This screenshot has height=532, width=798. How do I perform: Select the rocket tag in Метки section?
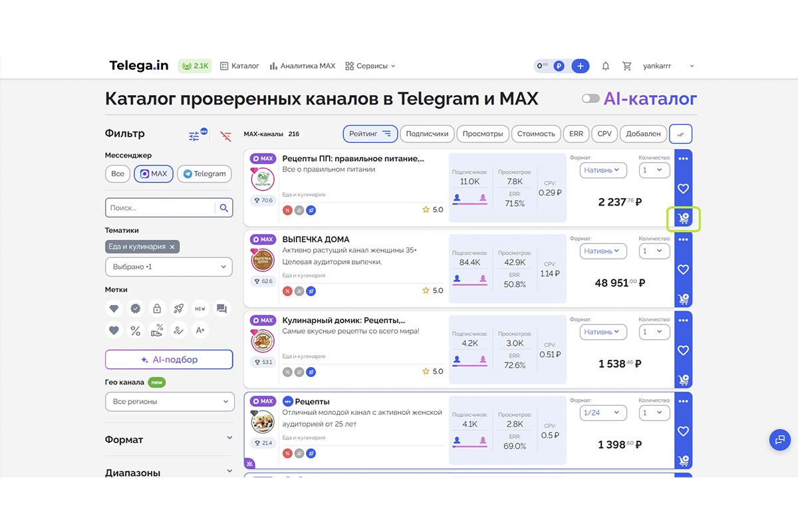coord(178,308)
